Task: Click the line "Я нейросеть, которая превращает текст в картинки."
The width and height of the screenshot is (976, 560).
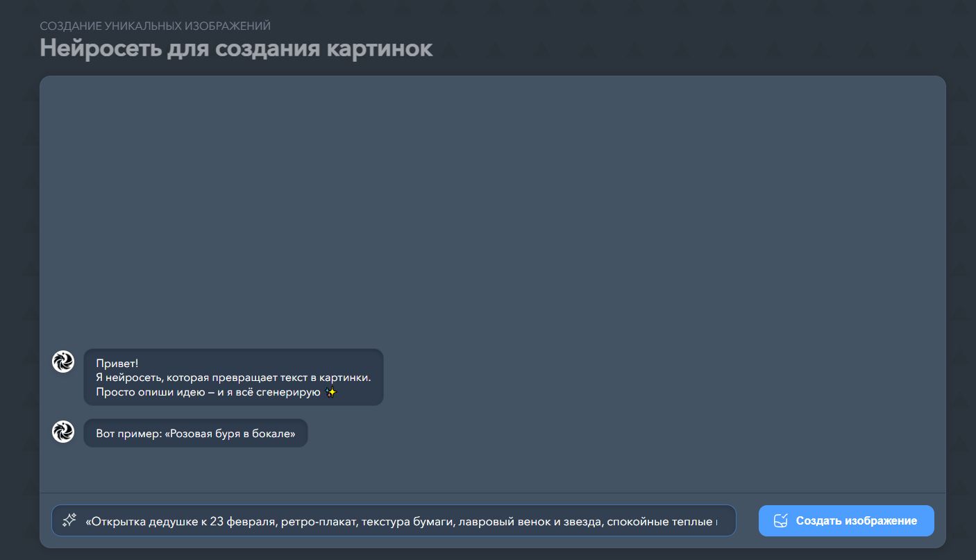Action: pos(233,377)
